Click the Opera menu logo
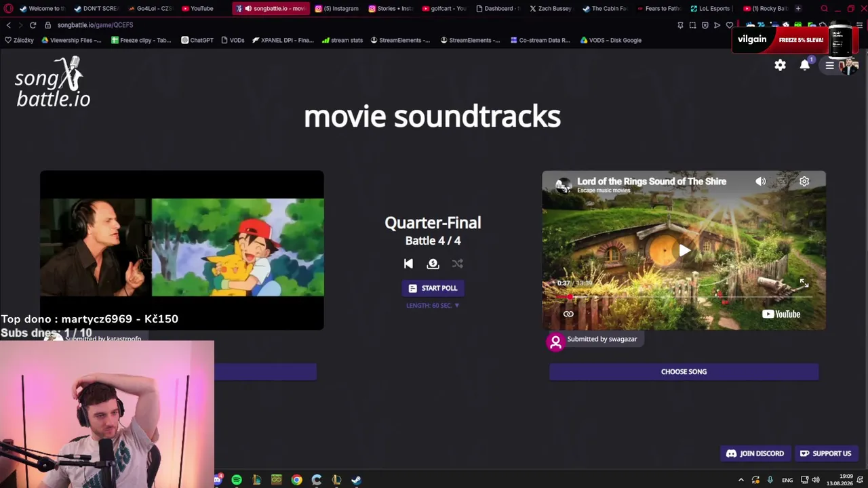Image resolution: width=868 pixels, height=488 pixels. click(8, 9)
